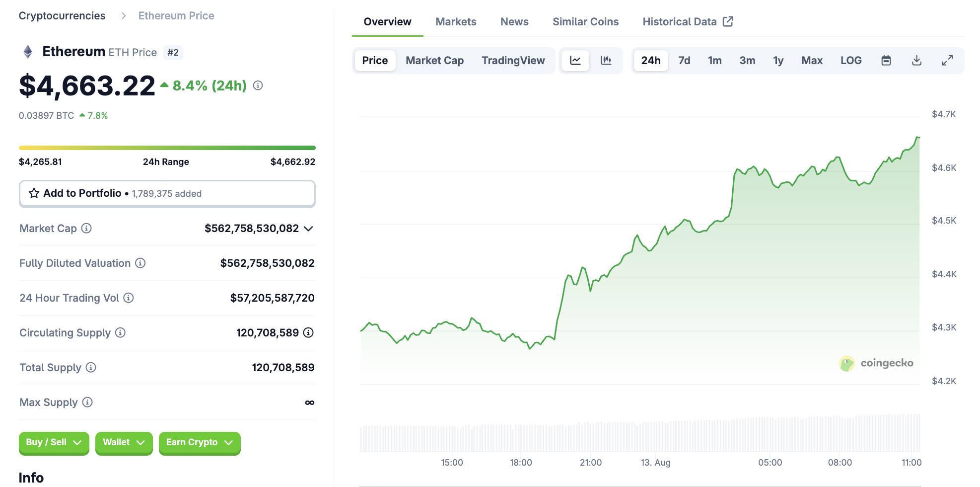980x487 pixels.
Task: Click the 0.03897 BTC price text
Action: pos(46,115)
